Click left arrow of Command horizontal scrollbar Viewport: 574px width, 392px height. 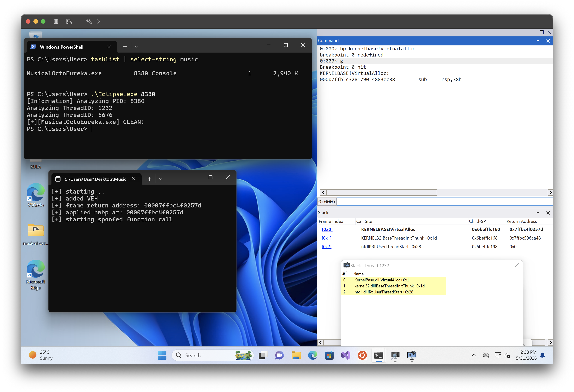coord(323,192)
